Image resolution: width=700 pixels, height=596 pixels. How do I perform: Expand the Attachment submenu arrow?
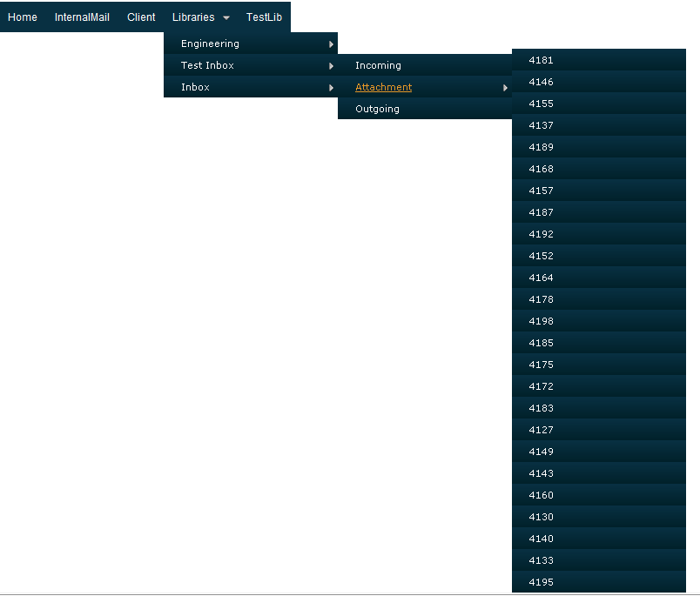505,88
